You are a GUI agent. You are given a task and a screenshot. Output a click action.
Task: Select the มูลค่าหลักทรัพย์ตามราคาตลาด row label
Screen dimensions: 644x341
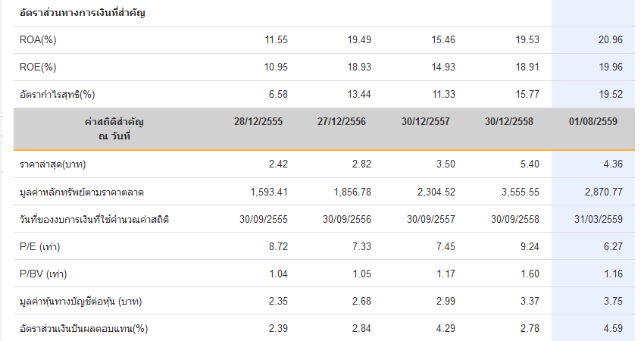tap(82, 192)
